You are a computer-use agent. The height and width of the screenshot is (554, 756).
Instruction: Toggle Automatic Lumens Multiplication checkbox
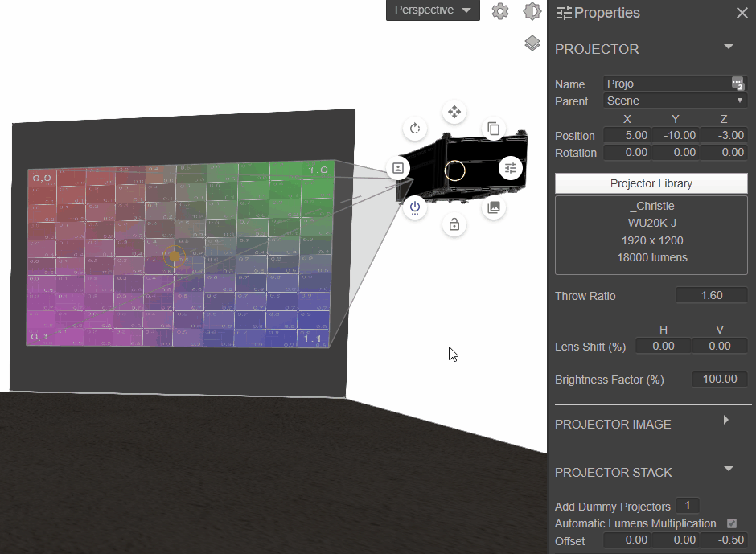pyautogui.click(x=732, y=523)
